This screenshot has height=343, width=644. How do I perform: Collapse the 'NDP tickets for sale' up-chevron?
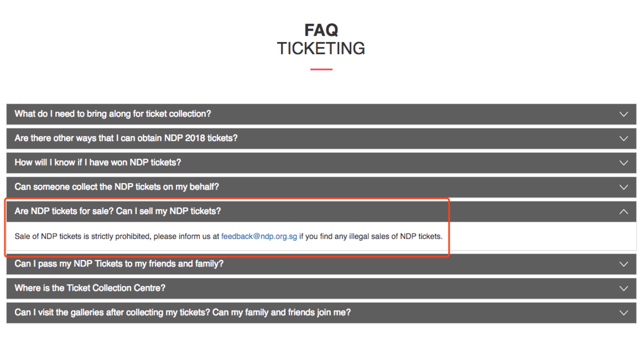point(623,212)
